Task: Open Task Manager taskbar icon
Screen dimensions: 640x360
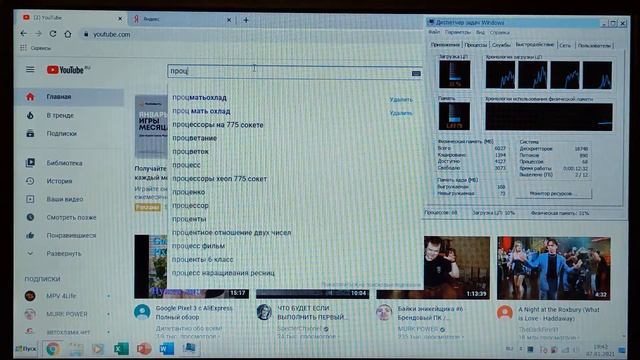Action: tap(189, 348)
